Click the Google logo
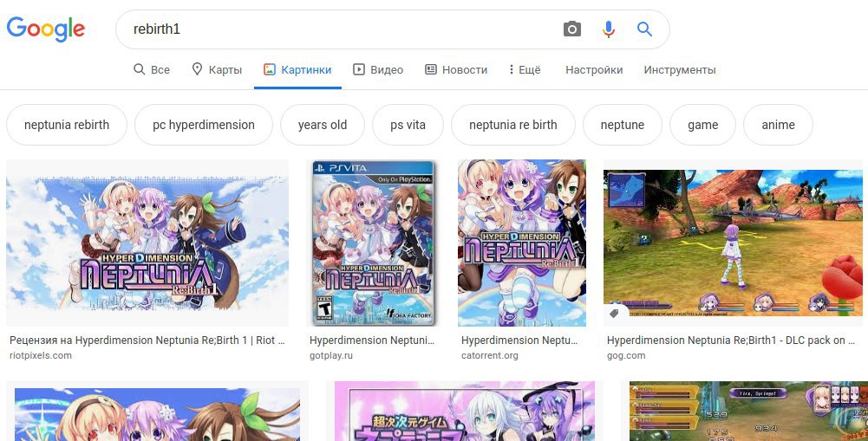Viewport: 868px width, 441px height. 46,29
